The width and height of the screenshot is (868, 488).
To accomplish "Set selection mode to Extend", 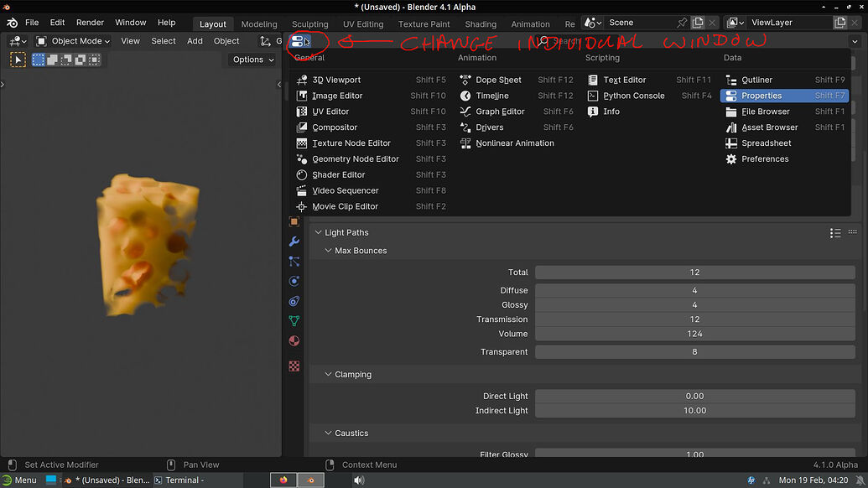I will 53,60.
